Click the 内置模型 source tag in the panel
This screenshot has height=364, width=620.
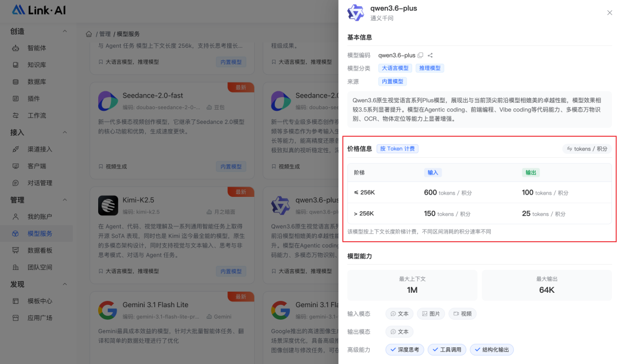click(393, 82)
